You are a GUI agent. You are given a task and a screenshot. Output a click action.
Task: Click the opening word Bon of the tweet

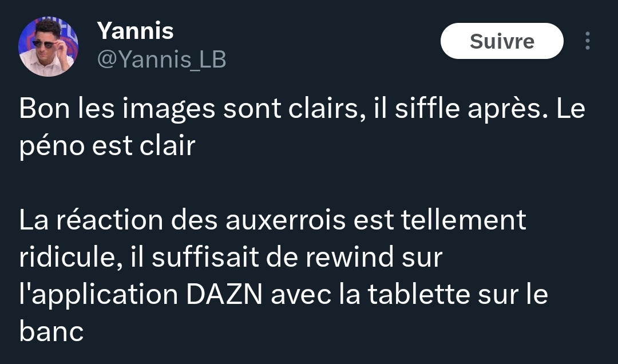45,108
